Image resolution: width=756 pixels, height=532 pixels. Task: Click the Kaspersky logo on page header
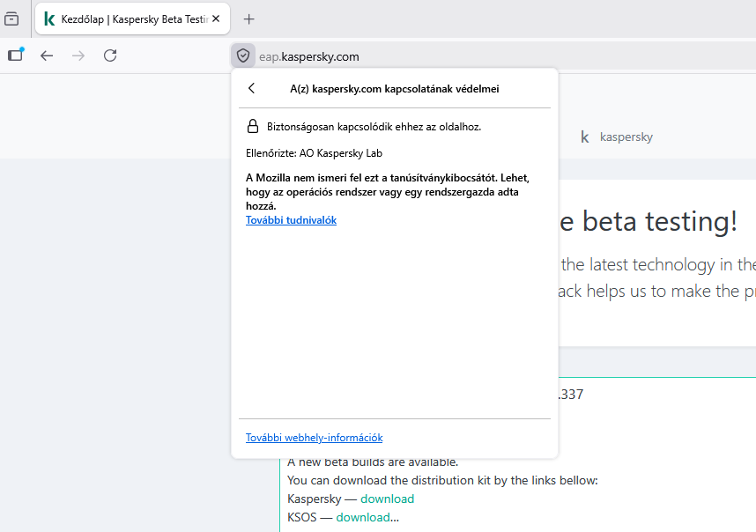617,137
